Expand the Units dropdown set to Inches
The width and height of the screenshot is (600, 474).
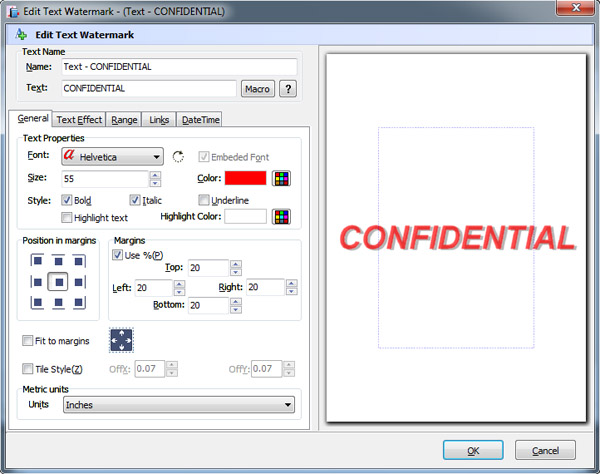click(x=179, y=404)
